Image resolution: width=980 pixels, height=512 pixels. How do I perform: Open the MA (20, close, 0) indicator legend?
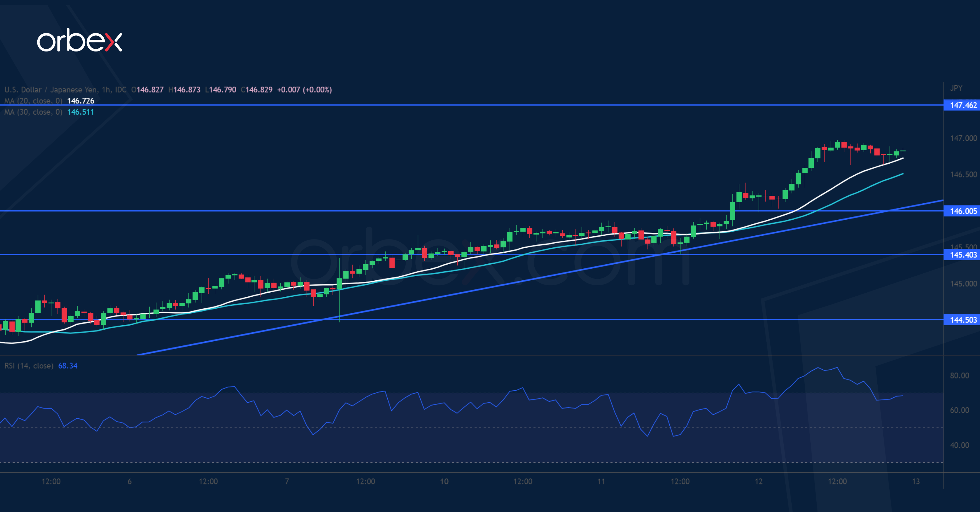pos(33,101)
